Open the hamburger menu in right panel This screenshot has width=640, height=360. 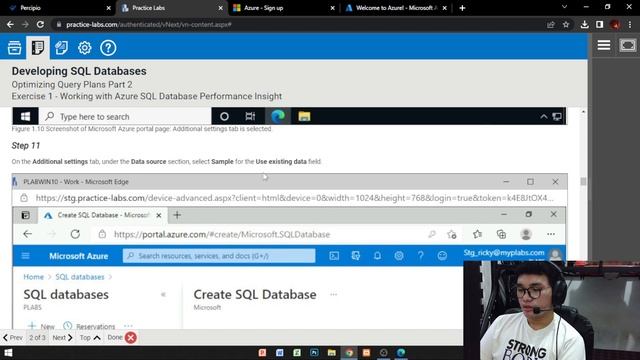[x=604, y=45]
